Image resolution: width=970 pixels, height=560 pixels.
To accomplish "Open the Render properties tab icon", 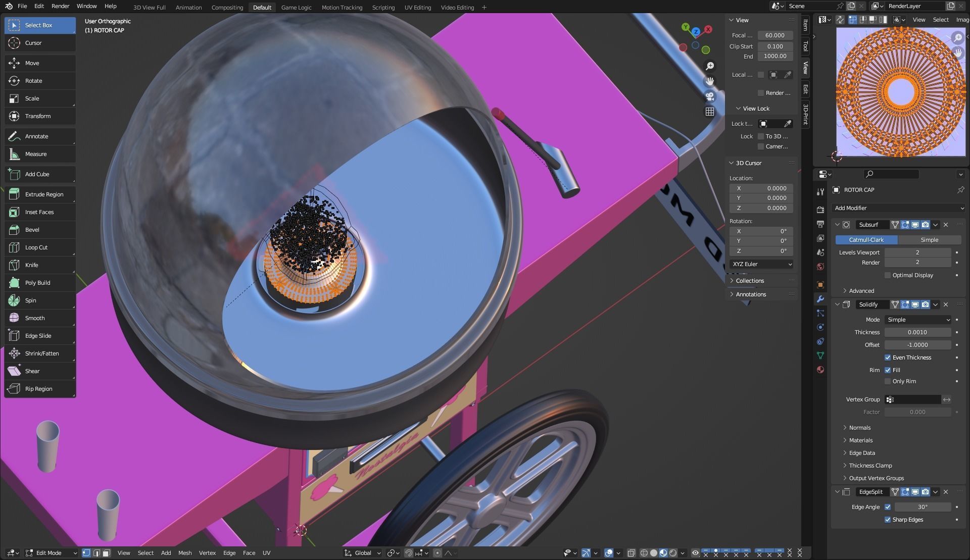I will (x=820, y=210).
